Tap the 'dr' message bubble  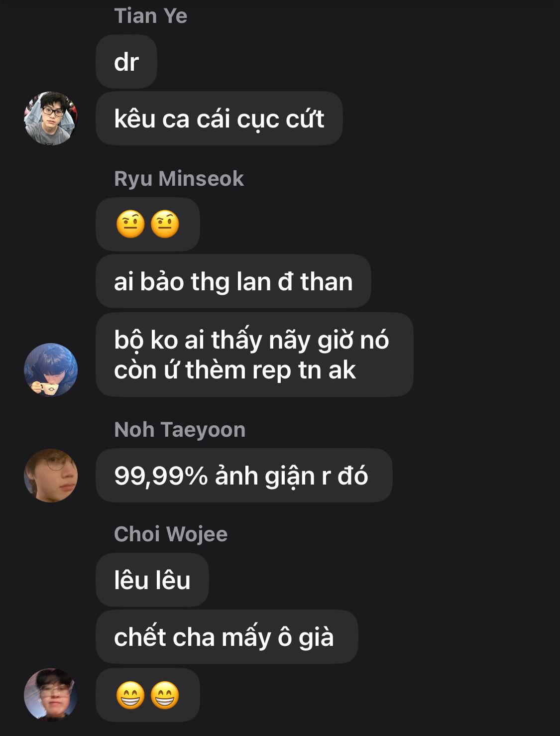click(x=126, y=62)
